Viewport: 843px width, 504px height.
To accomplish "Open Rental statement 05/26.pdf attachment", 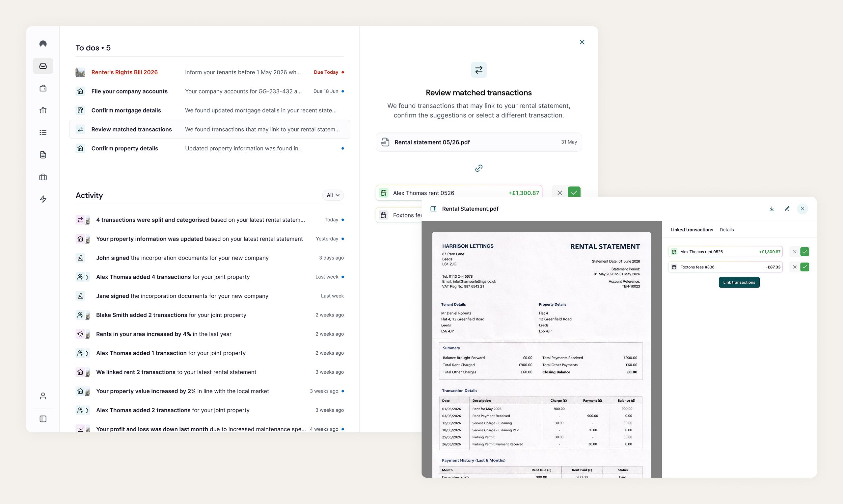I will click(478, 142).
